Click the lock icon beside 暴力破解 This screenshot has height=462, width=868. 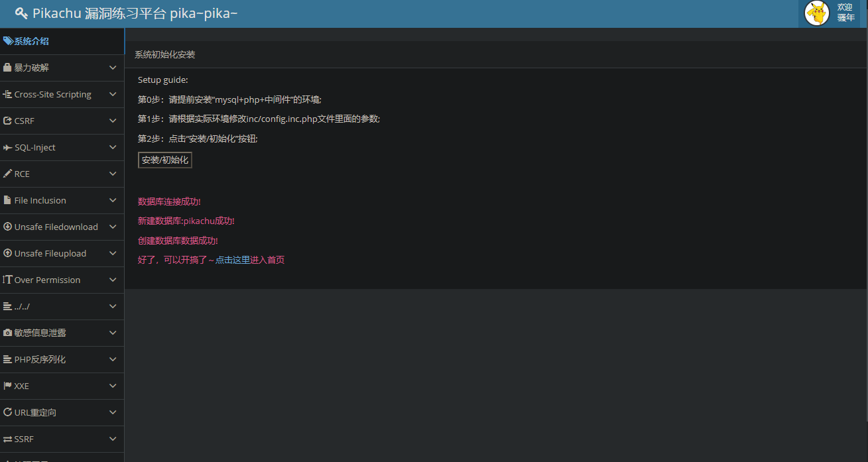coord(7,68)
